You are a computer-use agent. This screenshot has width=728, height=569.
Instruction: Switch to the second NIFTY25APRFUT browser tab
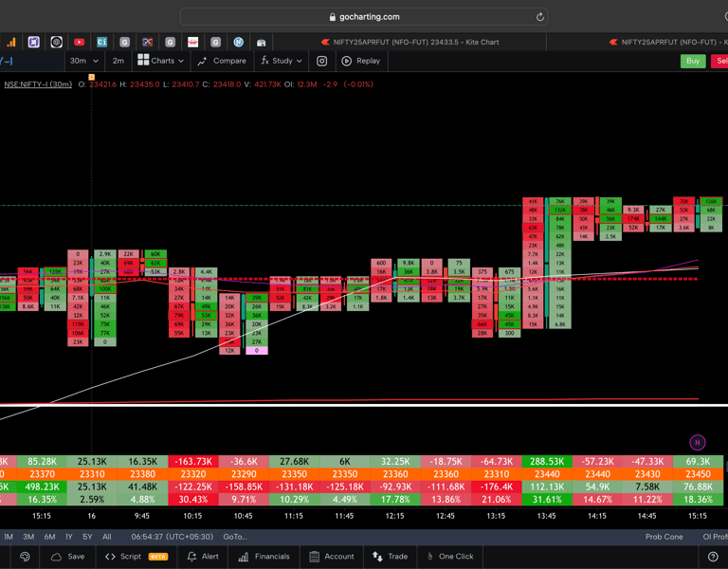(x=667, y=43)
